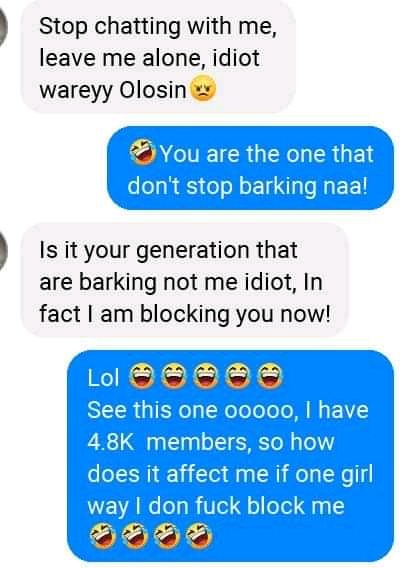411x568 pixels.
Task: Click the second laughing emoji after "Lol"
Action: [x=174, y=377]
